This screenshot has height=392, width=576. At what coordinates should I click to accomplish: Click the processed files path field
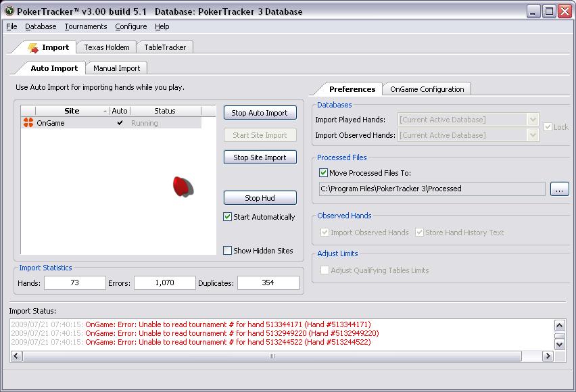point(432,189)
